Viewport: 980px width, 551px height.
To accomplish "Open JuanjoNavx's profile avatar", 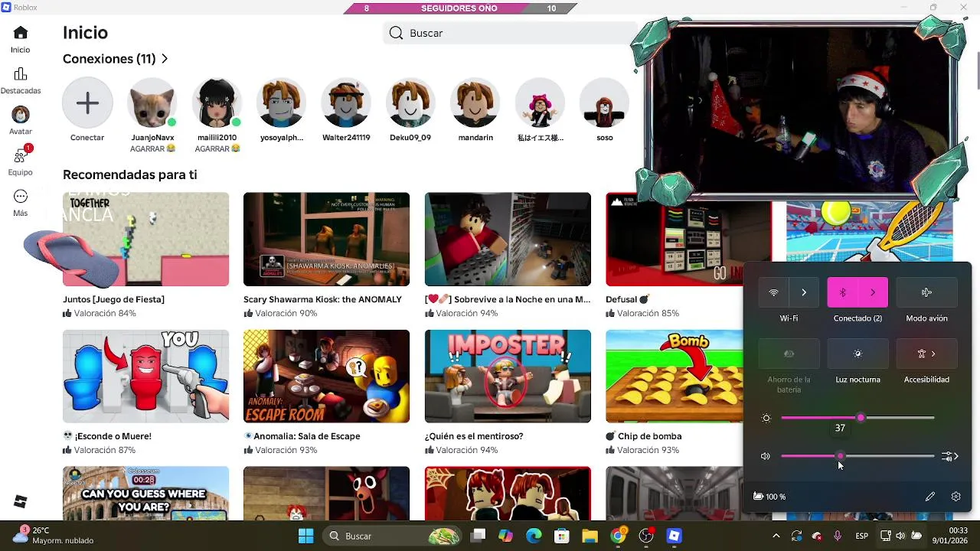I will point(152,103).
